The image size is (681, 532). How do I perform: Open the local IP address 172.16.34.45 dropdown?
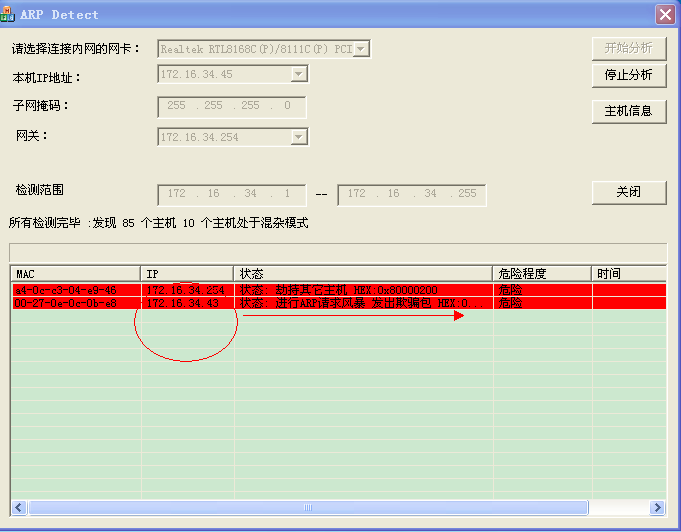point(298,74)
